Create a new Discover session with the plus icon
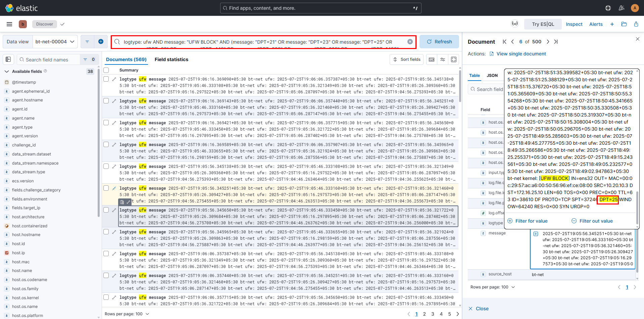The width and height of the screenshot is (644, 319). pyautogui.click(x=612, y=24)
